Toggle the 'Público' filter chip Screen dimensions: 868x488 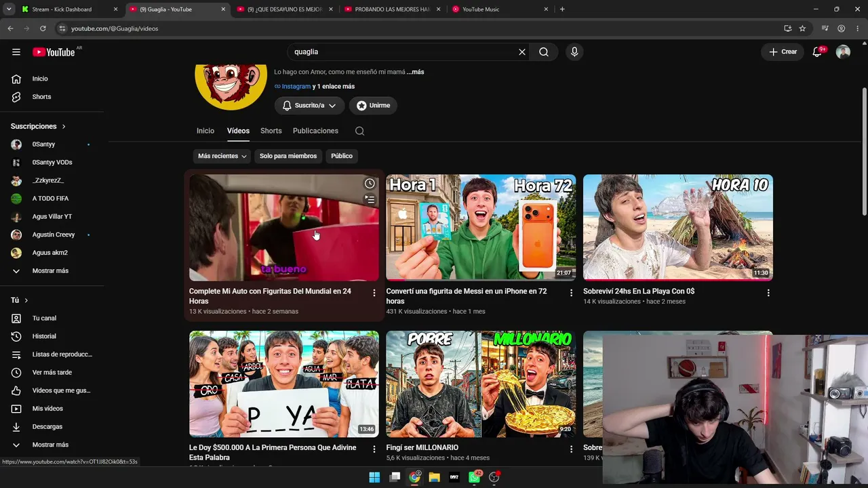click(342, 156)
